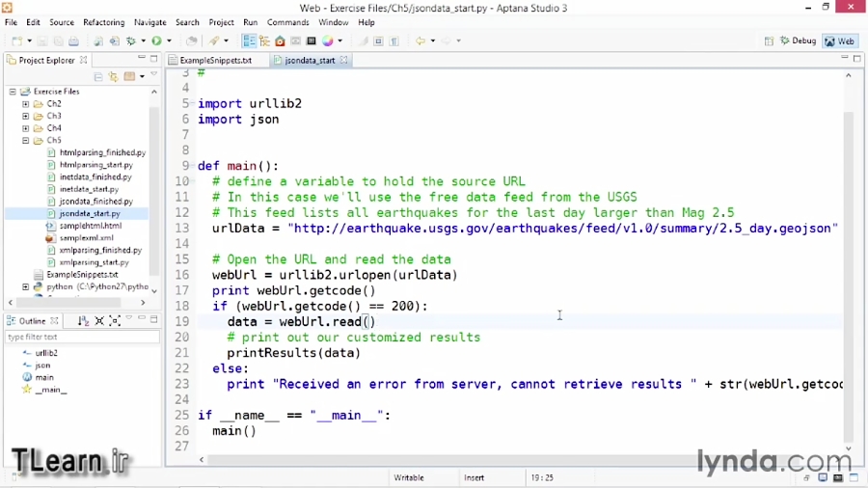Collapse the Ch5 folder
The height and width of the screenshot is (488, 868).
click(x=26, y=141)
